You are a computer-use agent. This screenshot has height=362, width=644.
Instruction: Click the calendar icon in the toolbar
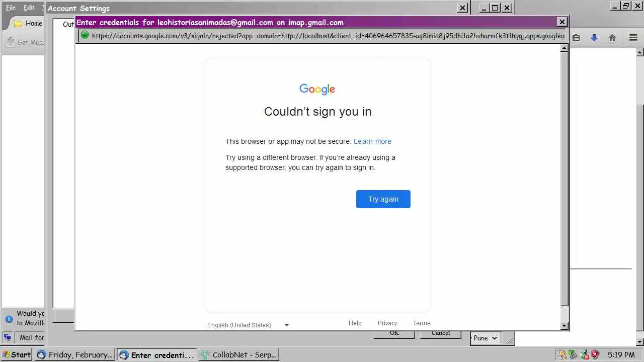576,38
